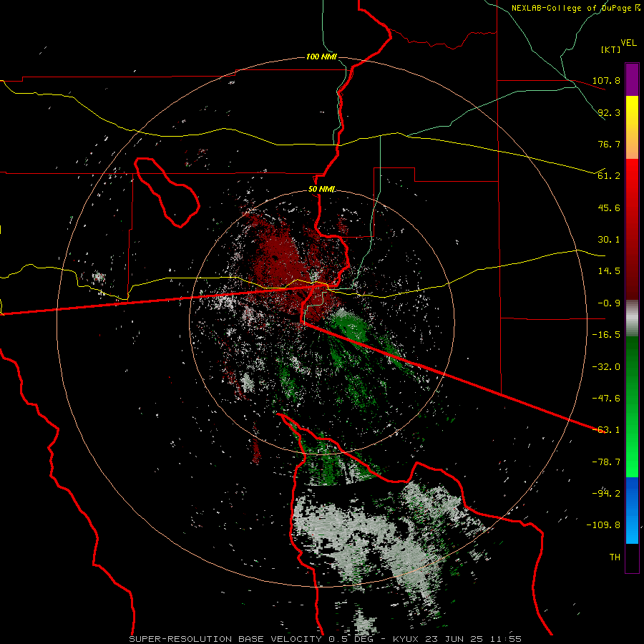Click the TH label on the legend
The height and width of the screenshot is (644, 644).
(615, 557)
